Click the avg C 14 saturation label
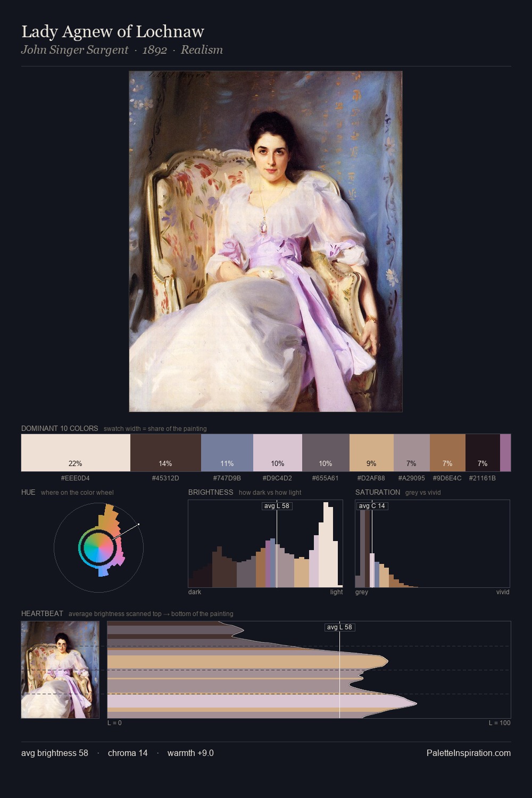 (372, 506)
